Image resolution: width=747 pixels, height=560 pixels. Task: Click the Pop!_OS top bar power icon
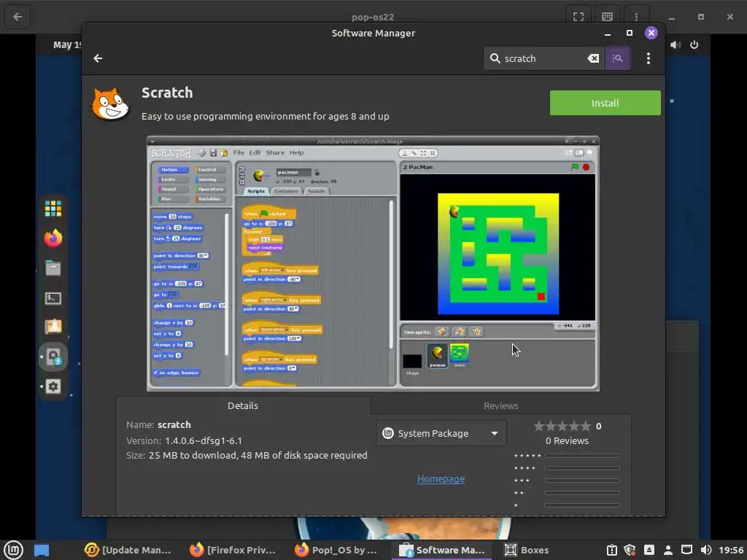coord(694,44)
